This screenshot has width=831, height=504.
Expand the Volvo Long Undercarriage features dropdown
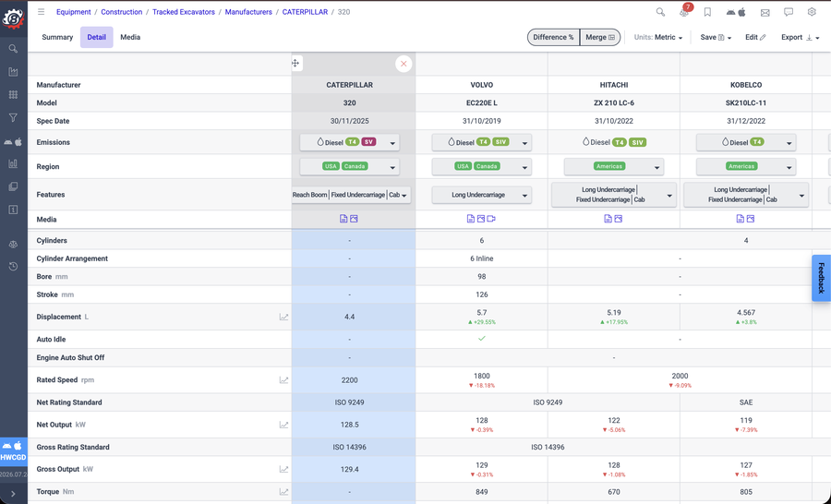click(482, 195)
